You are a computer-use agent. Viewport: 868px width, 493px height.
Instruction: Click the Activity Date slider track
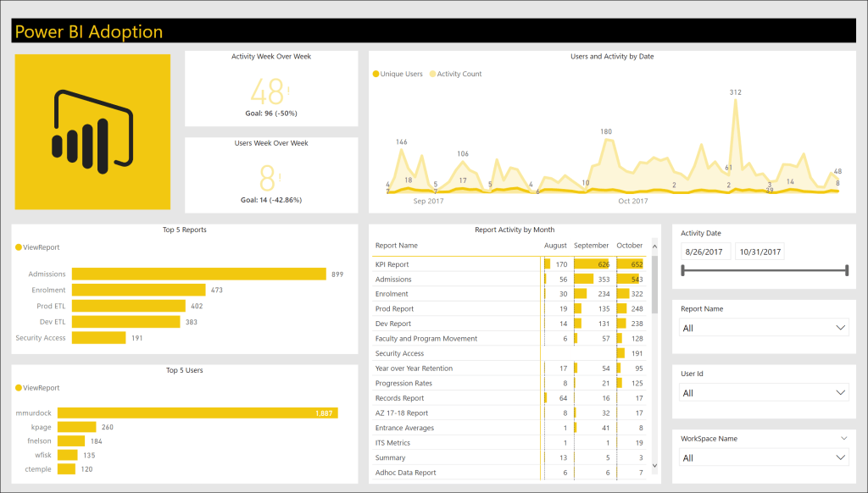(765, 270)
